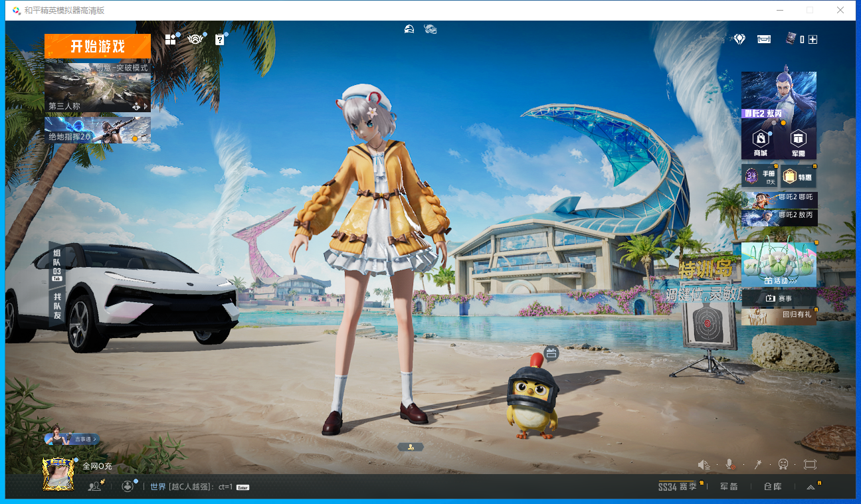Click the 找队友 find teammates tab
The width and height of the screenshot is (861, 504).
pos(57,307)
